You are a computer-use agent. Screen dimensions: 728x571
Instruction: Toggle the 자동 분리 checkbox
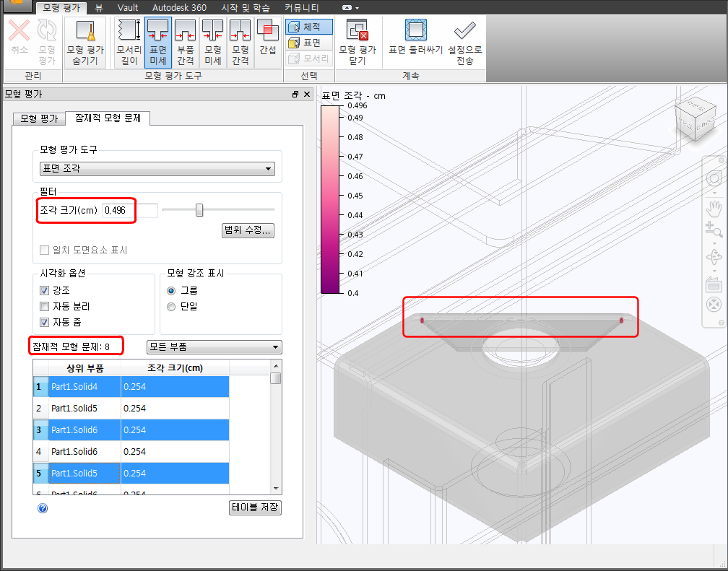tap(45, 306)
